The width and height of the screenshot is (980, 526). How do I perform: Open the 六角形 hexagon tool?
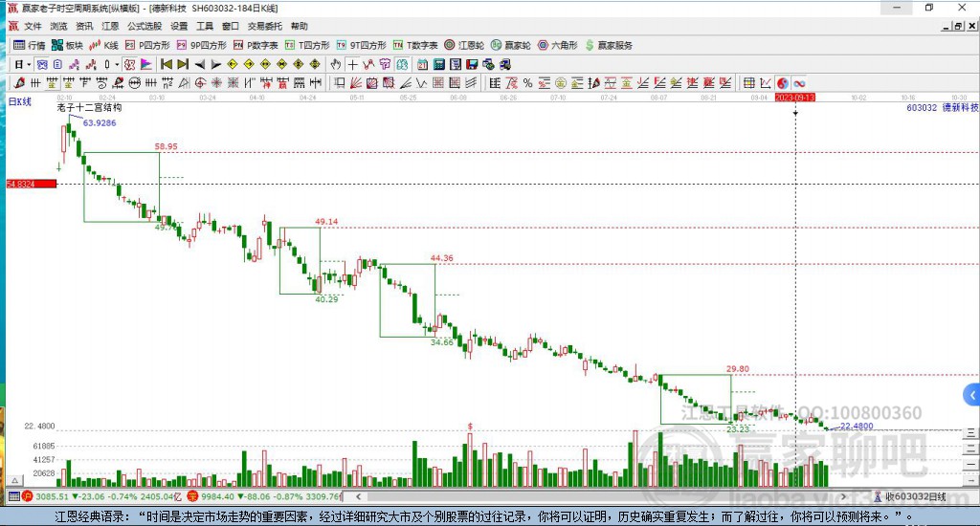[x=558, y=45]
